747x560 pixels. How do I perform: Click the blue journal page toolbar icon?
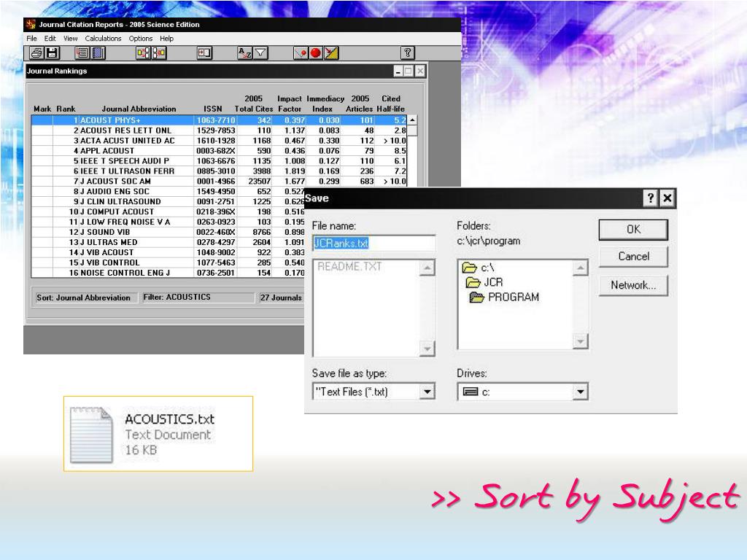(x=98, y=52)
